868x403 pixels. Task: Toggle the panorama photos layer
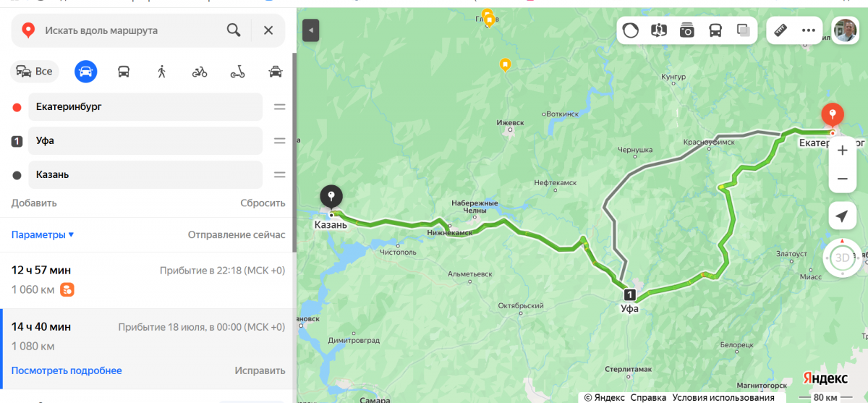(686, 30)
